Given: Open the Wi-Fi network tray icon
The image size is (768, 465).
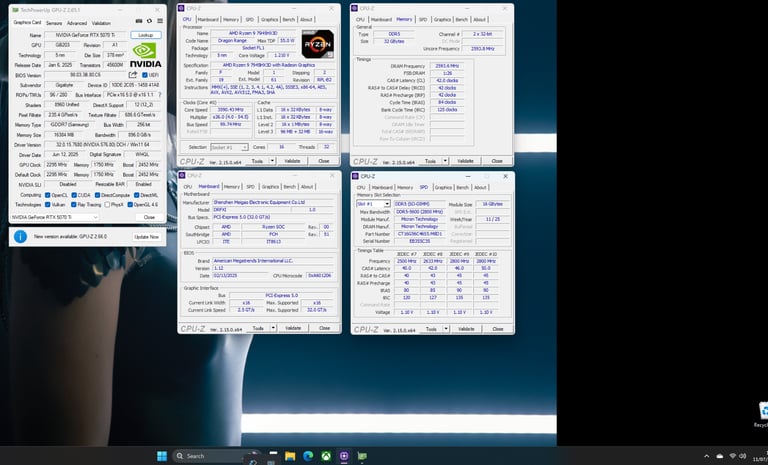Looking at the screenshot, I should (733, 456).
